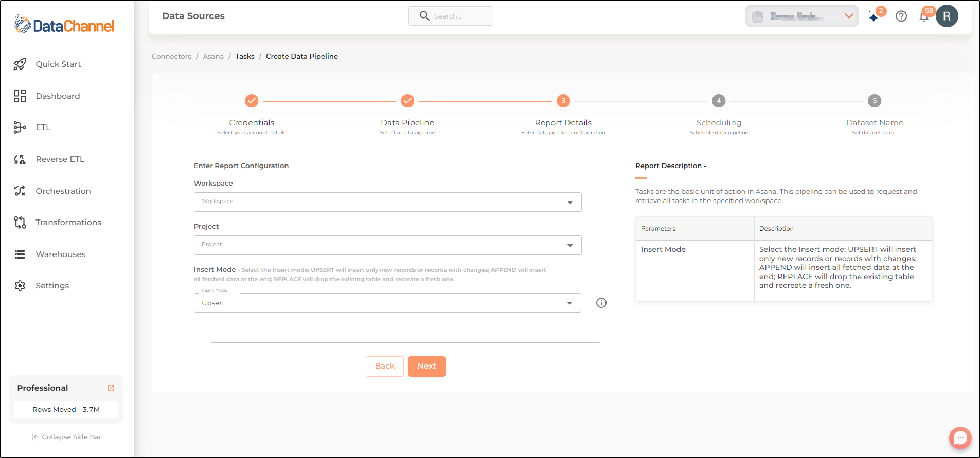Image resolution: width=980 pixels, height=458 pixels.
Task: Open Quick Start rocket icon
Action: click(20, 64)
